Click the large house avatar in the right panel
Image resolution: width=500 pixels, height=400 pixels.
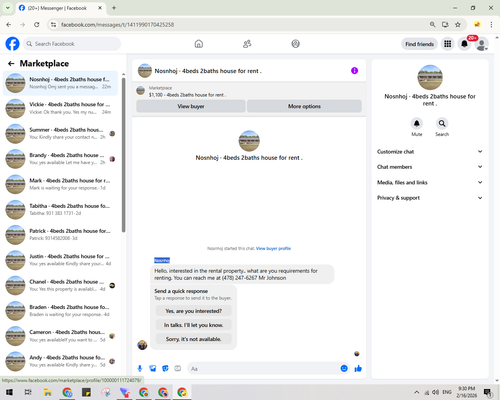430,77
